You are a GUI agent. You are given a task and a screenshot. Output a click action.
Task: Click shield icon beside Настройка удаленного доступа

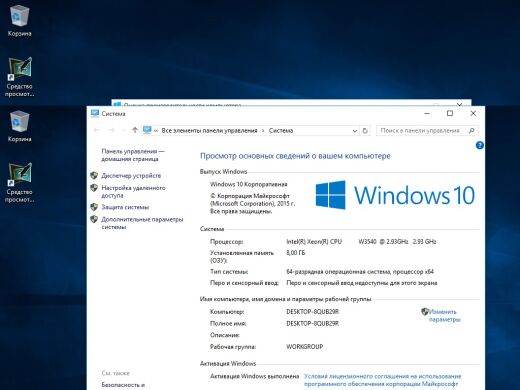coord(94,188)
